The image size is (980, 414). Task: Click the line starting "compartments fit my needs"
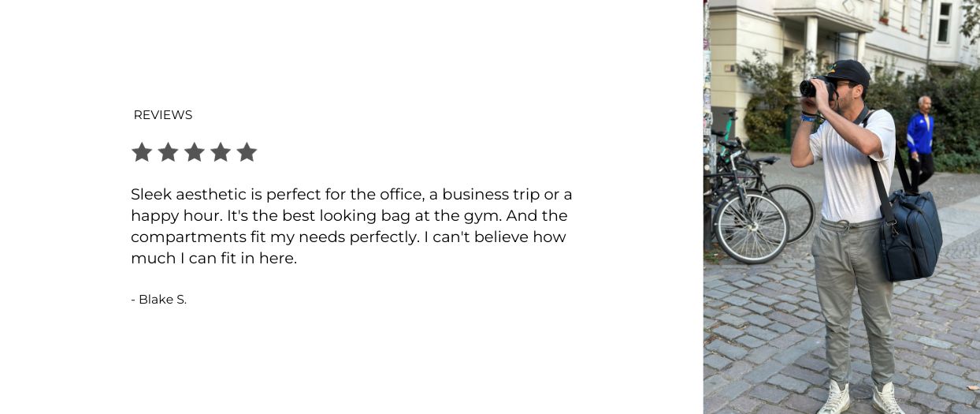348,237
